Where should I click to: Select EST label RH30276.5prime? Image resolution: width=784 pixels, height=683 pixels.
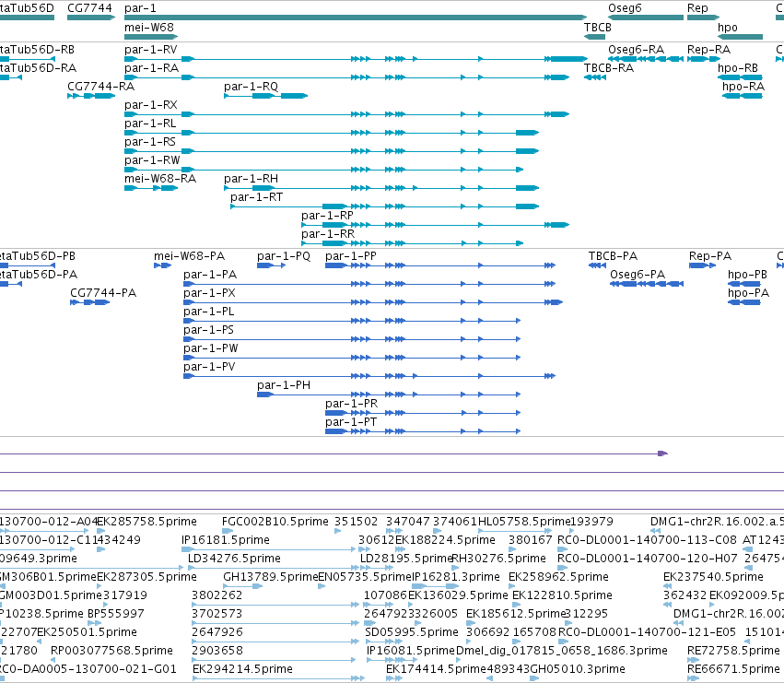(x=498, y=559)
